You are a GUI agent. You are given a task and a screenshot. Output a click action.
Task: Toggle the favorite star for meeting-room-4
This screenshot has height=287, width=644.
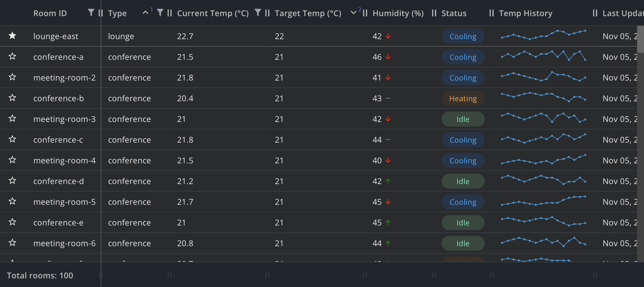click(x=12, y=160)
